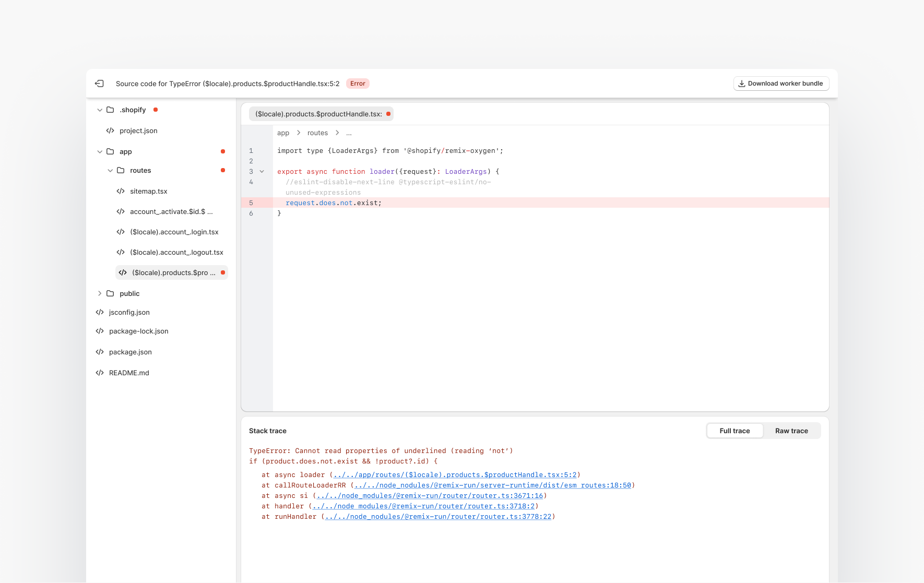
Task: Select ($locale).products.$pro ... tree item
Action: pyautogui.click(x=172, y=272)
